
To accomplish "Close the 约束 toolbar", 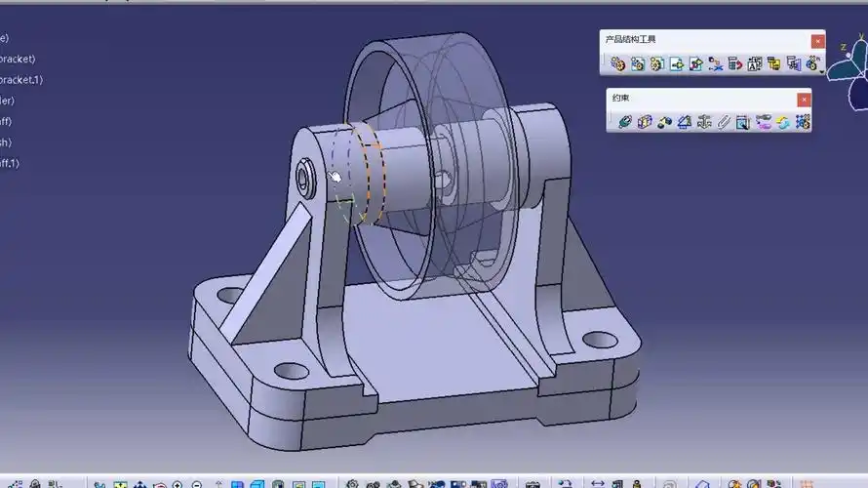I will click(804, 100).
